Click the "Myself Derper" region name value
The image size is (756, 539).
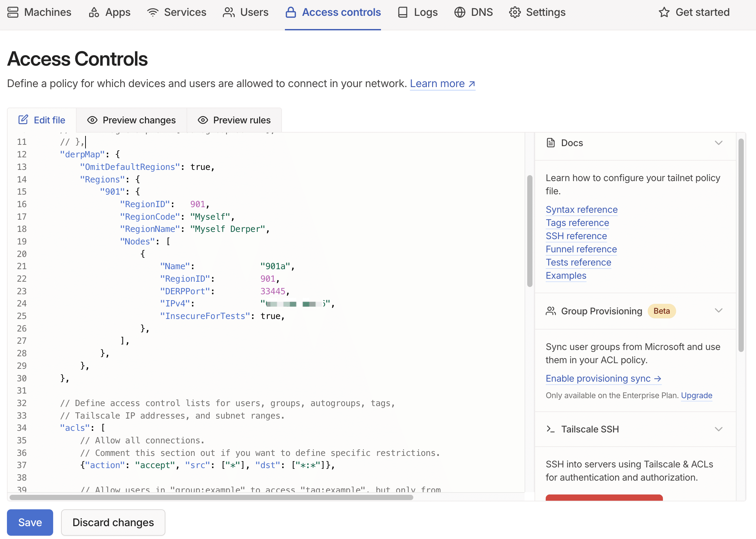tap(227, 229)
